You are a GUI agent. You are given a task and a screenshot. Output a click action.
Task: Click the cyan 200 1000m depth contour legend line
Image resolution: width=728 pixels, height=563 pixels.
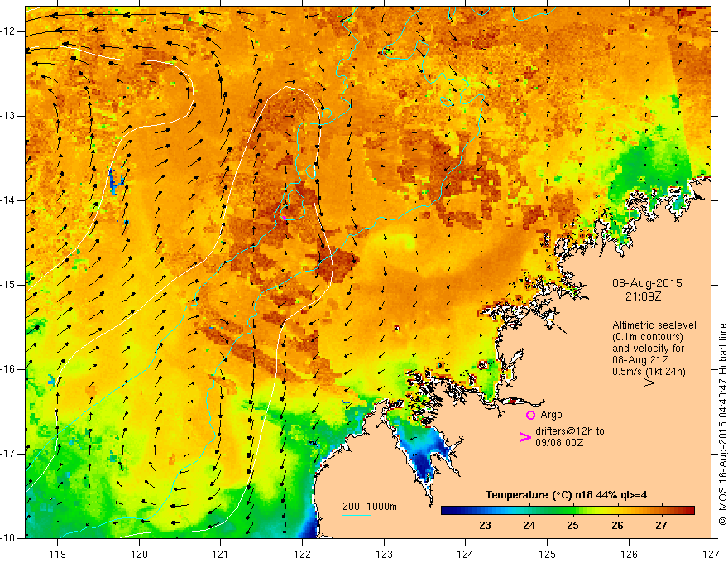pos(356,515)
